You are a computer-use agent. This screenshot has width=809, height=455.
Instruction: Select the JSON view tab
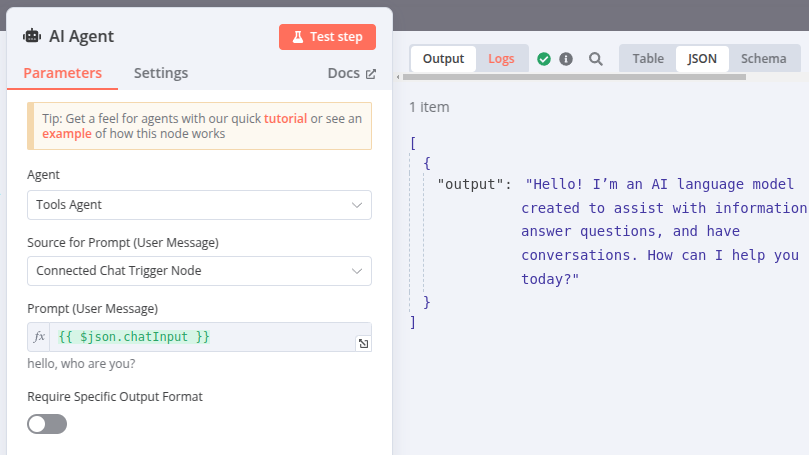702,59
